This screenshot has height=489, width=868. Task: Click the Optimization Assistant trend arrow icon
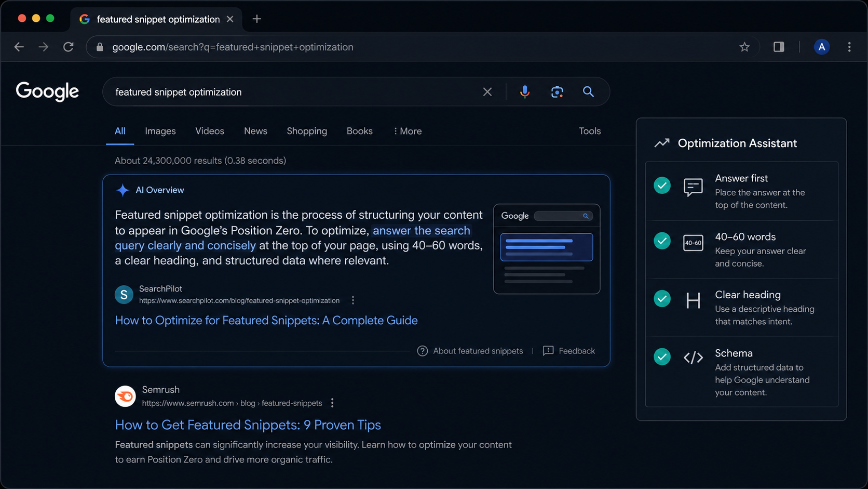coord(662,143)
